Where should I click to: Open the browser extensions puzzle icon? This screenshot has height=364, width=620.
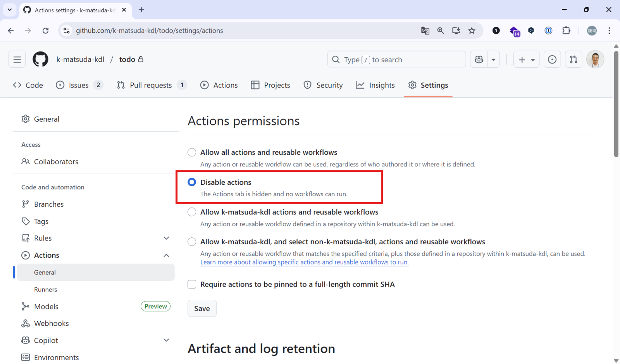tap(566, 31)
